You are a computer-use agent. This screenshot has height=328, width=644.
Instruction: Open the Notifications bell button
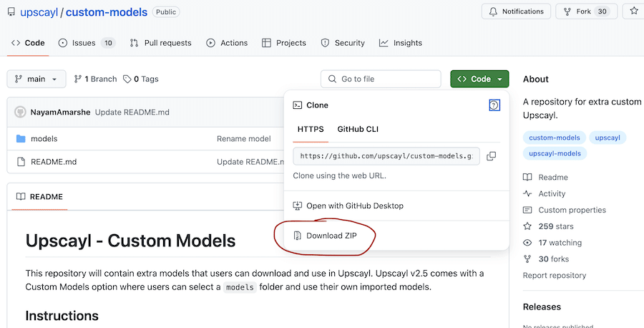pyautogui.click(x=516, y=11)
